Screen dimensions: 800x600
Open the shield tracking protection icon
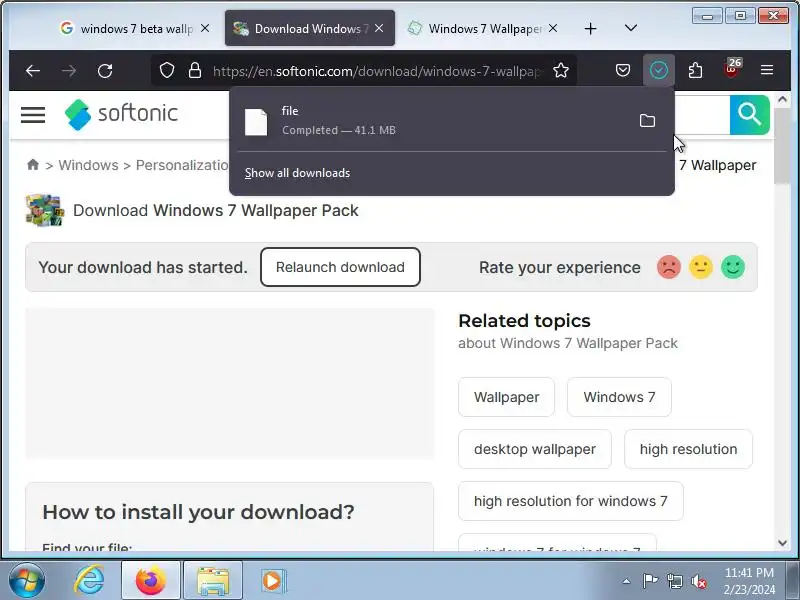coord(167,70)
